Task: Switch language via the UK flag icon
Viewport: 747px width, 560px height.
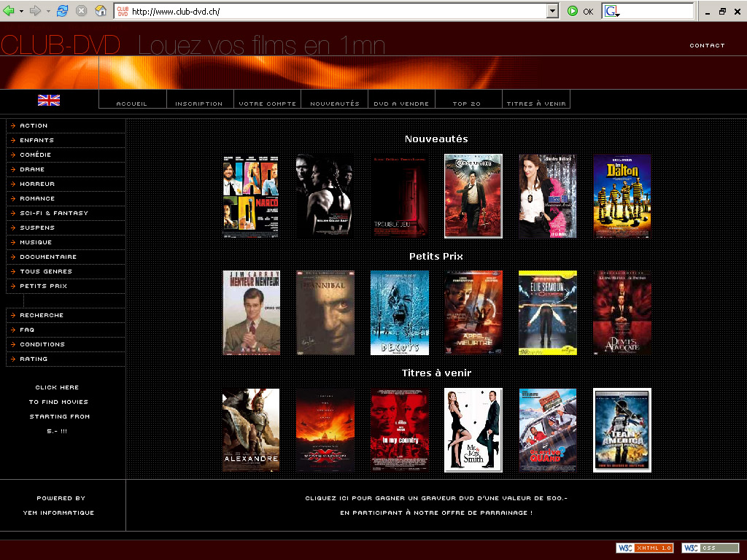Action: (x=49, y=100)
